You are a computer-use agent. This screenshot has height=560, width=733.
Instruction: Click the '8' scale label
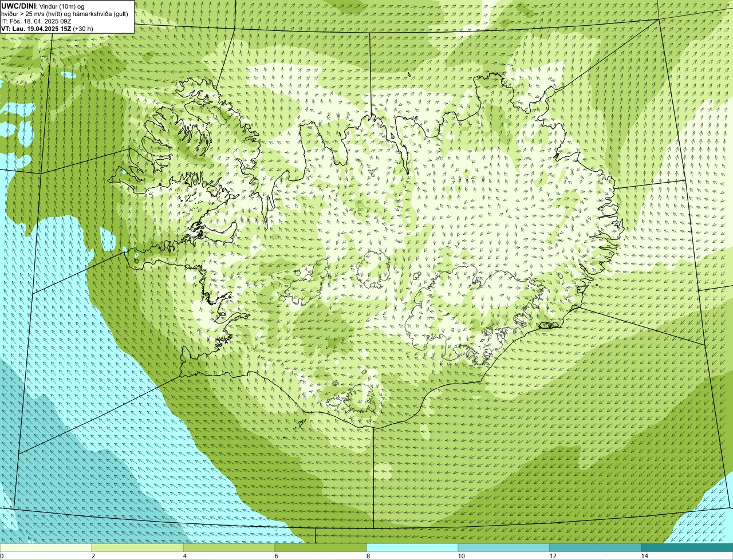(x=368, y=556)
